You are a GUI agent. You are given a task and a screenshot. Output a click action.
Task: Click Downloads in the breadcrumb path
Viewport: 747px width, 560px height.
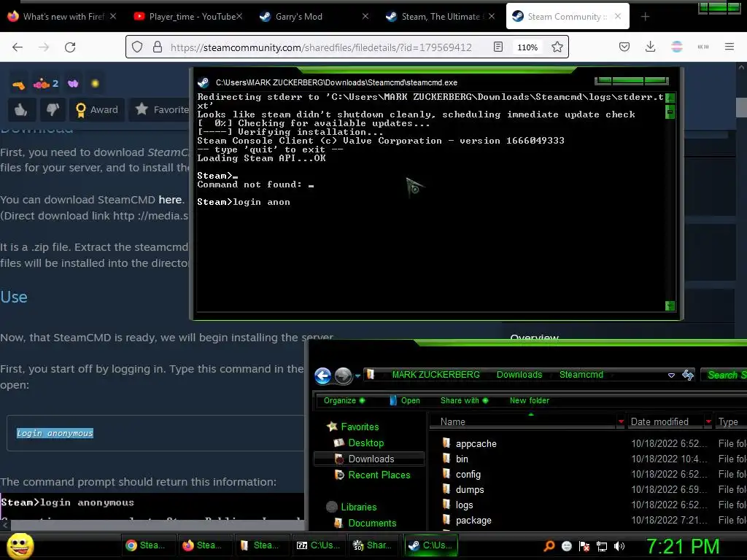(519, 375)
